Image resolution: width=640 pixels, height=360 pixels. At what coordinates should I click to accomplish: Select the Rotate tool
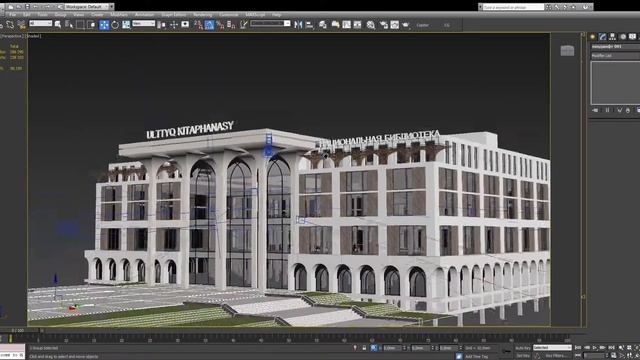pos(115,25)
